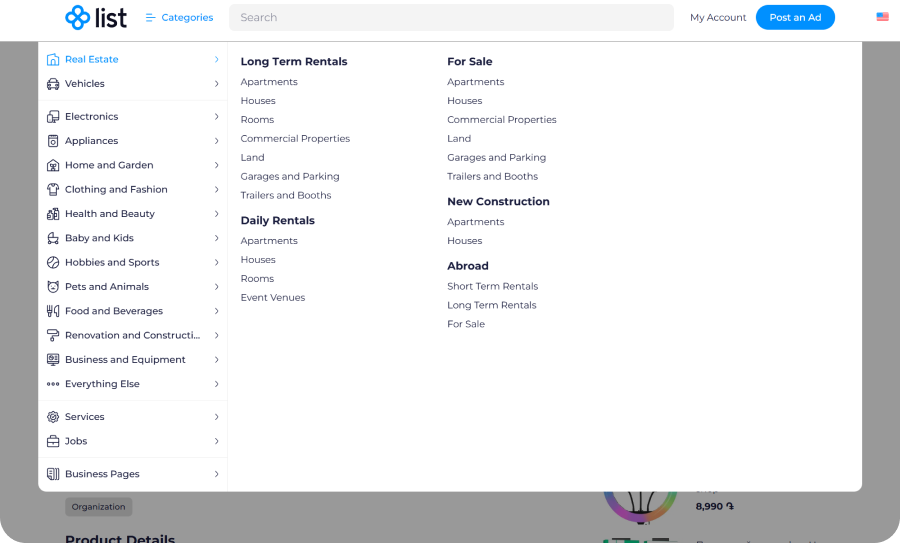Open Short Term Rentals under Abroad
The image size is (900, 543).
point(492,286)
